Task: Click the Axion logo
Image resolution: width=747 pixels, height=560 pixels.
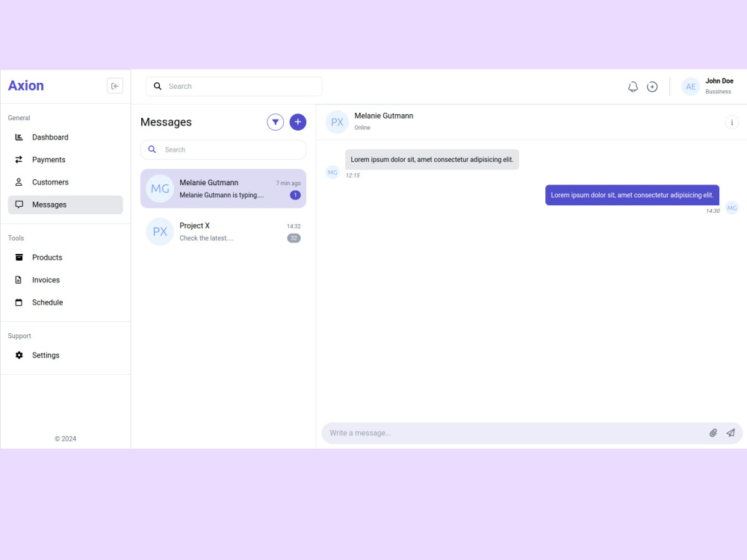Action: 25,86
